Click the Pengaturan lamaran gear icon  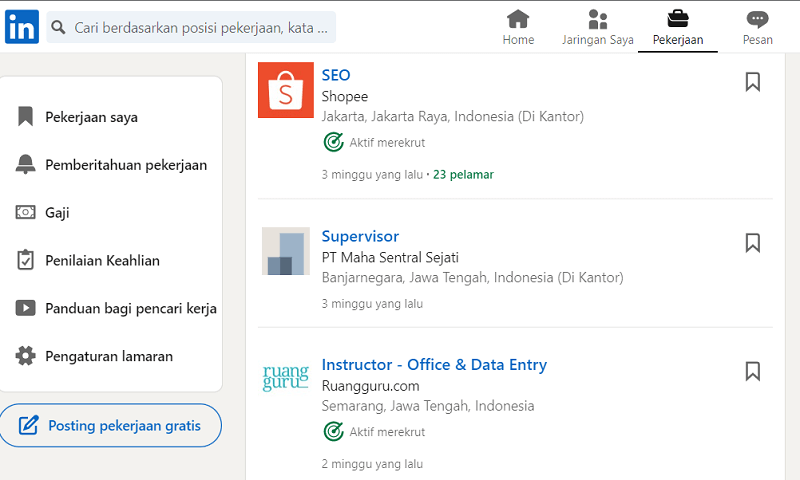(x=26, y=356)
